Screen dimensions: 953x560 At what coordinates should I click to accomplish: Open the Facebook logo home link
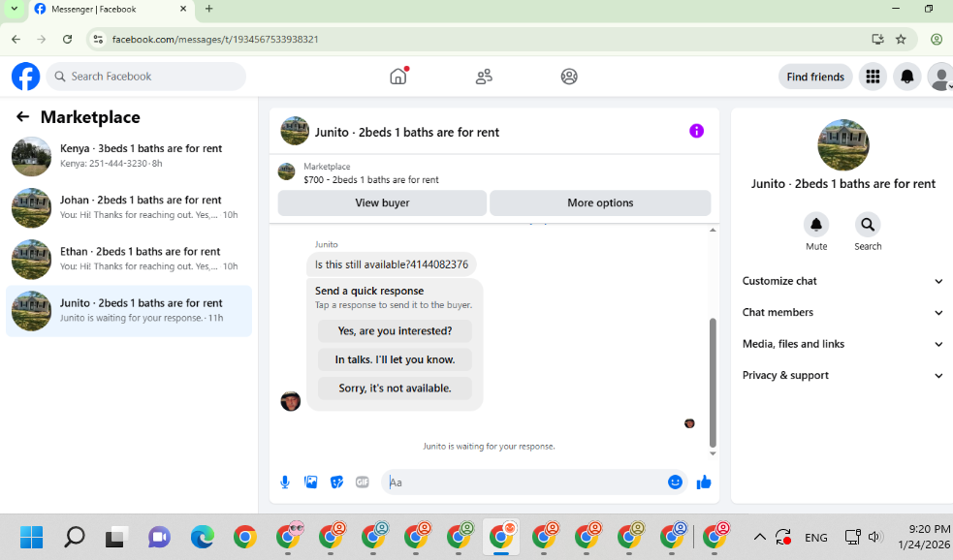pyautogui.click(x=25, y=77)
